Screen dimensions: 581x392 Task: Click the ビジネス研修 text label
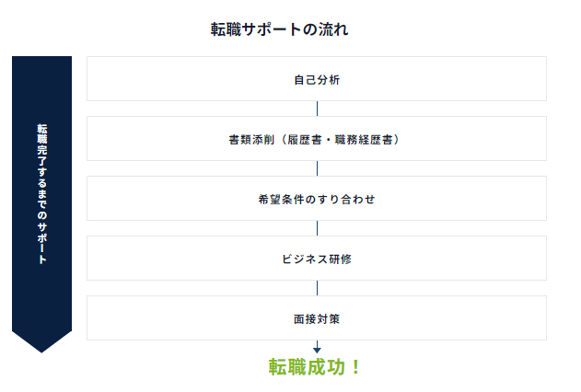(317, 259)
